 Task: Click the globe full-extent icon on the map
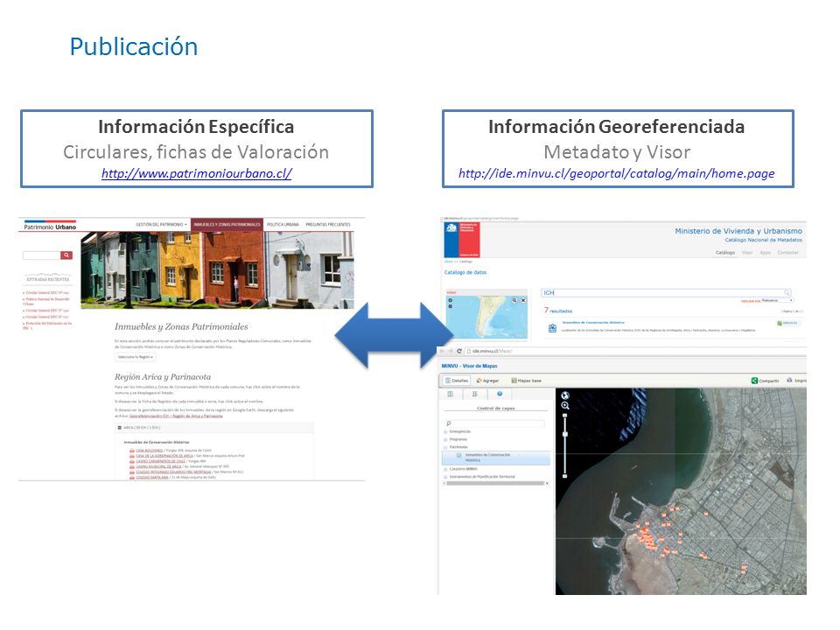coord(565,395)
